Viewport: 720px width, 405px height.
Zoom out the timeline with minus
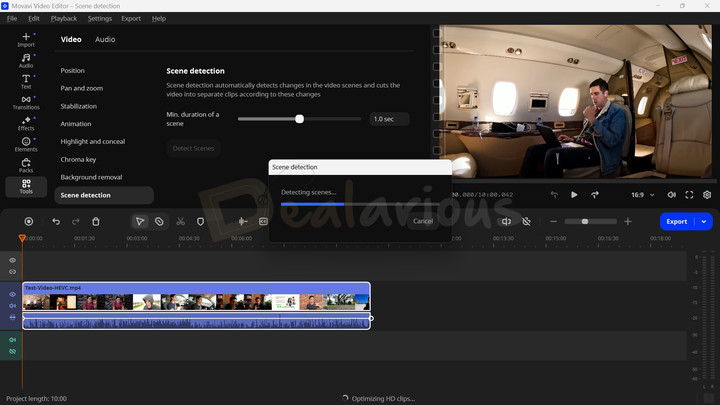553,221
